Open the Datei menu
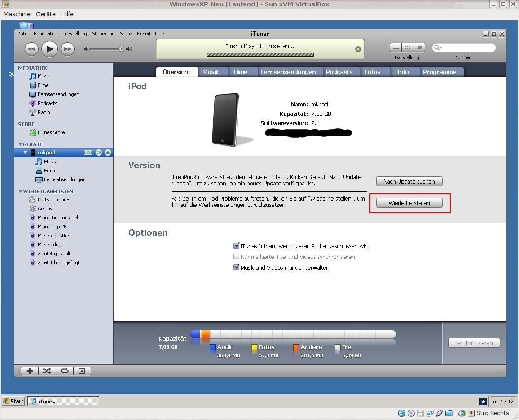 23,34
